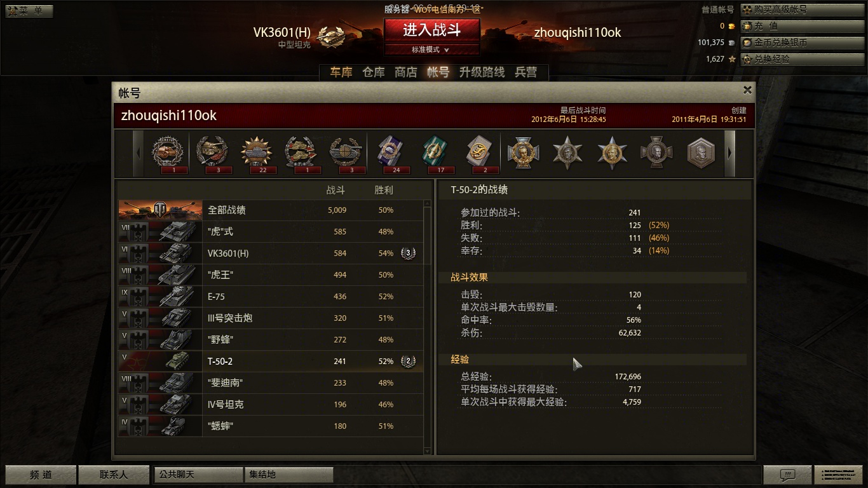Click the hexagonal portrait medal in the awards row
The height and width of the screenshot is (488, 868).
[x=702, y=153]
